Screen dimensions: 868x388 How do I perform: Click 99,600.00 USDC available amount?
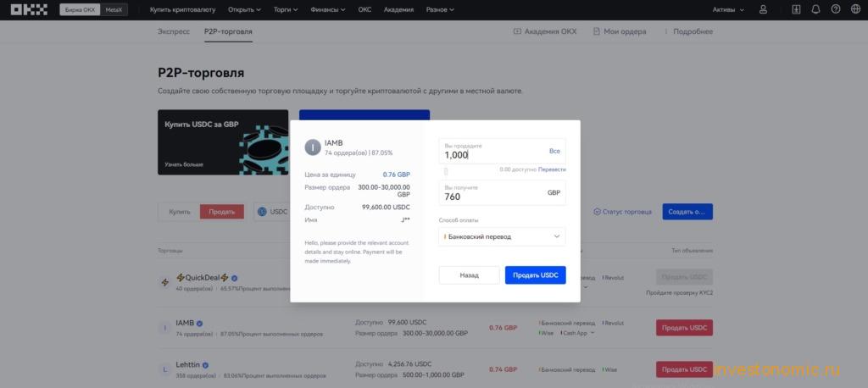[386, 207]
